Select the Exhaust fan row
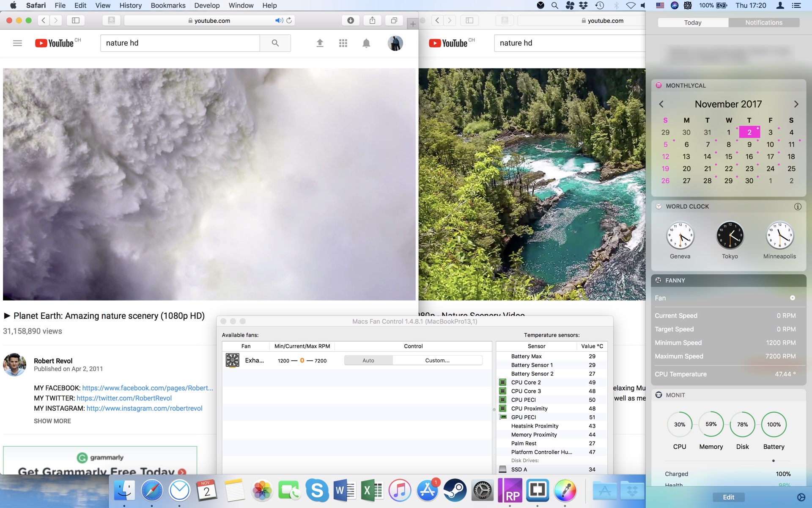 point(357,360)
